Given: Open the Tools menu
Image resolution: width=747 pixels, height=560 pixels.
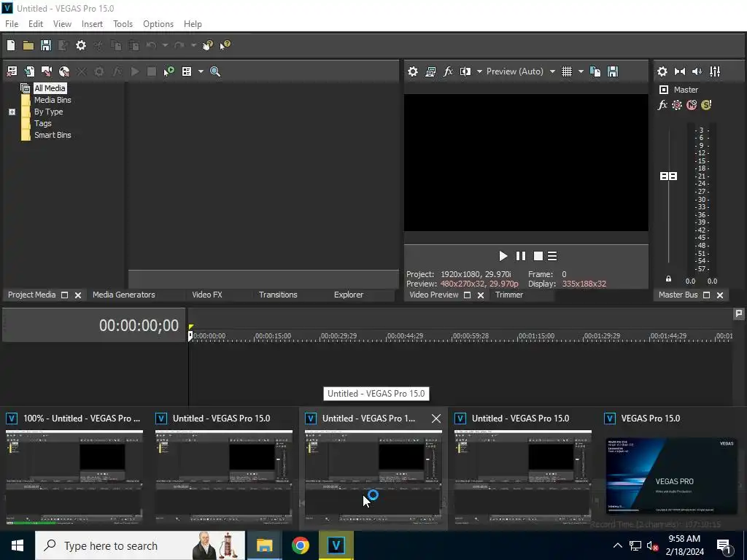Looking at the screenshot, I should click(x=123, y=24).
